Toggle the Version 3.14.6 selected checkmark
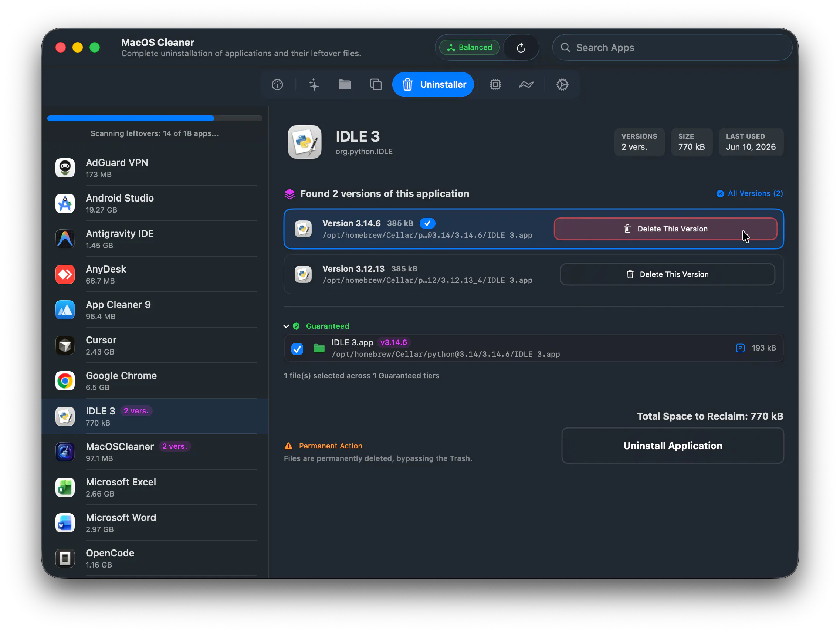Screen dimensions: 840x633 tap(427, 223)
